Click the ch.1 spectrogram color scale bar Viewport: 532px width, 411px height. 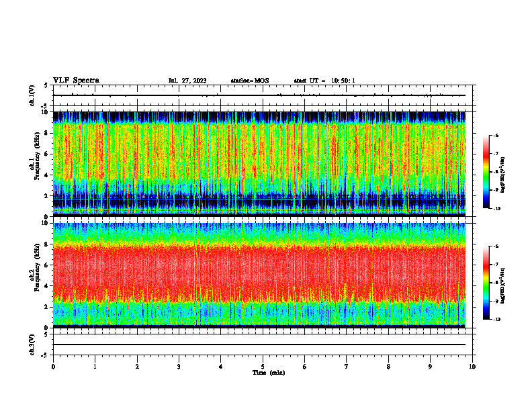pyautogui.click(x=486, y=172)
